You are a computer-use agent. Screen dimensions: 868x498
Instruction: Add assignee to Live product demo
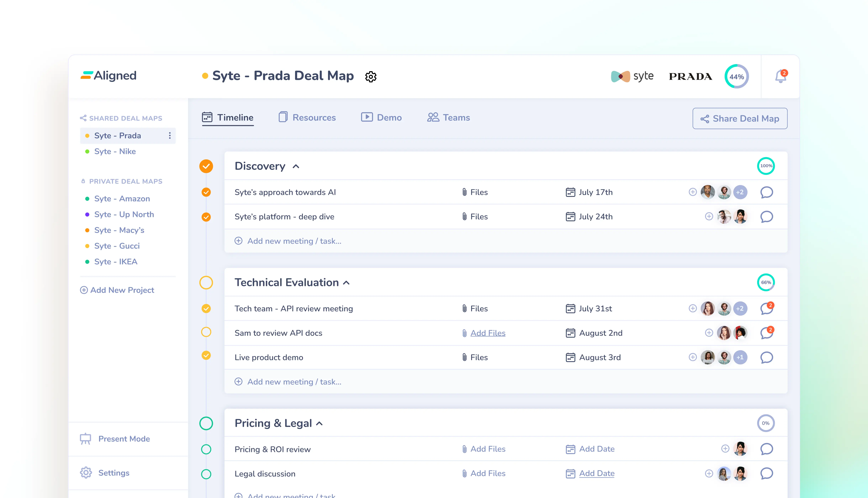pos(693,357)
